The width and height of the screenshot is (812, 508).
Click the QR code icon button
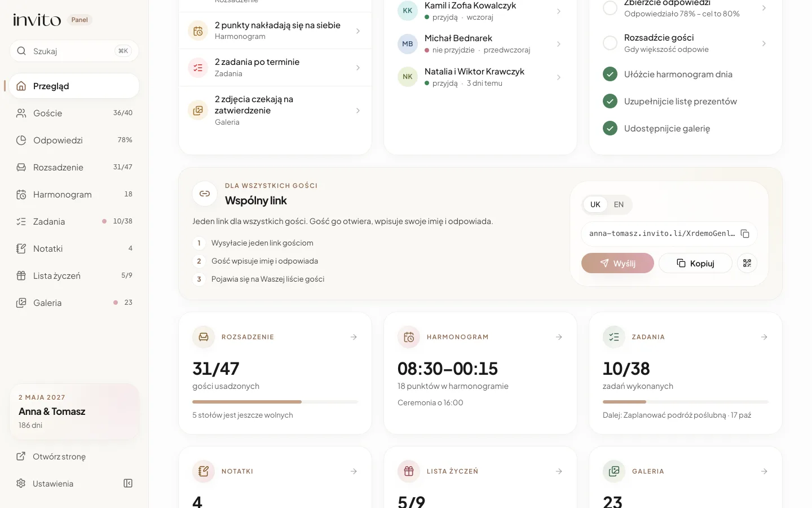tap(747, 263)
